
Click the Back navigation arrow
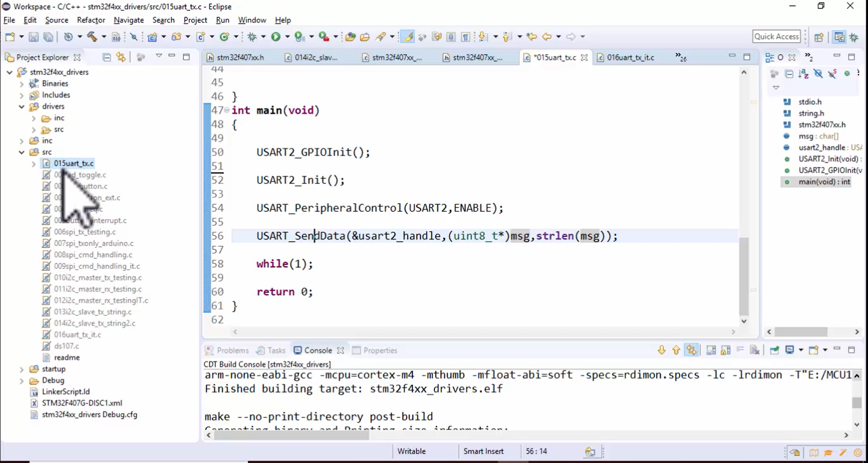pos(547,37)
